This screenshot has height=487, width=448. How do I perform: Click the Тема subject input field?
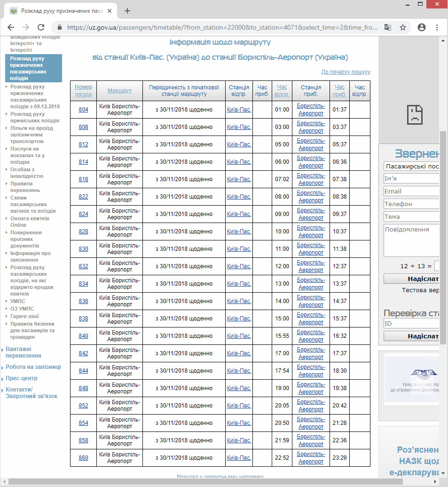(x=411, y=216)
